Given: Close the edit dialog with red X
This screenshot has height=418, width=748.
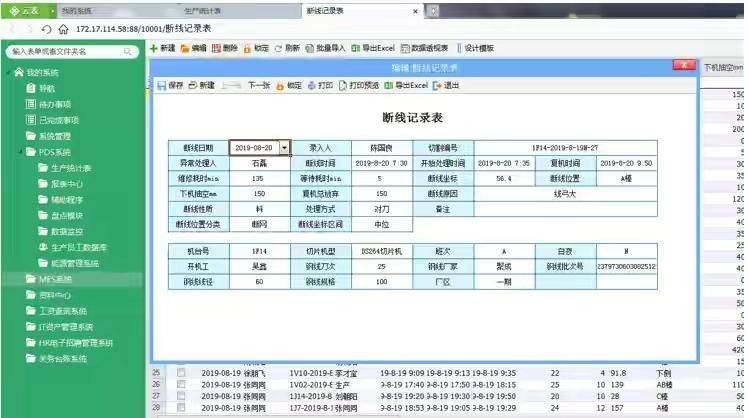Looking at the screenshot, I should 684,66.
